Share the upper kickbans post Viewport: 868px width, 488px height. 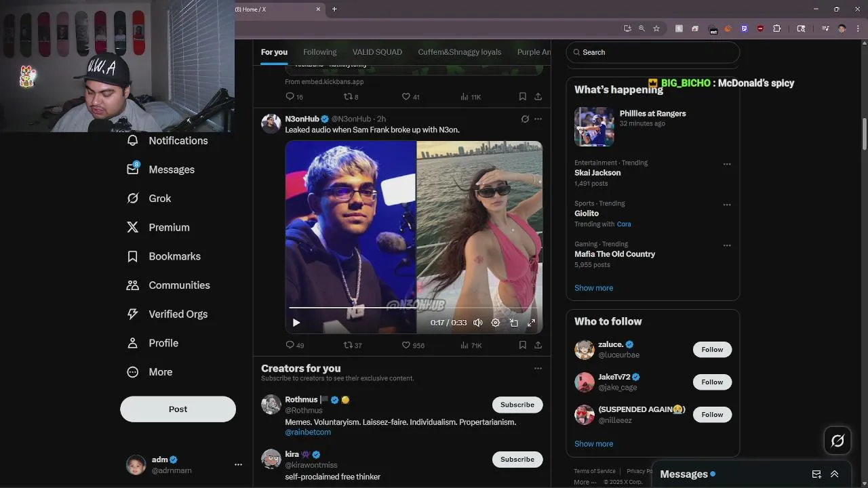click(x=538, y=97)
